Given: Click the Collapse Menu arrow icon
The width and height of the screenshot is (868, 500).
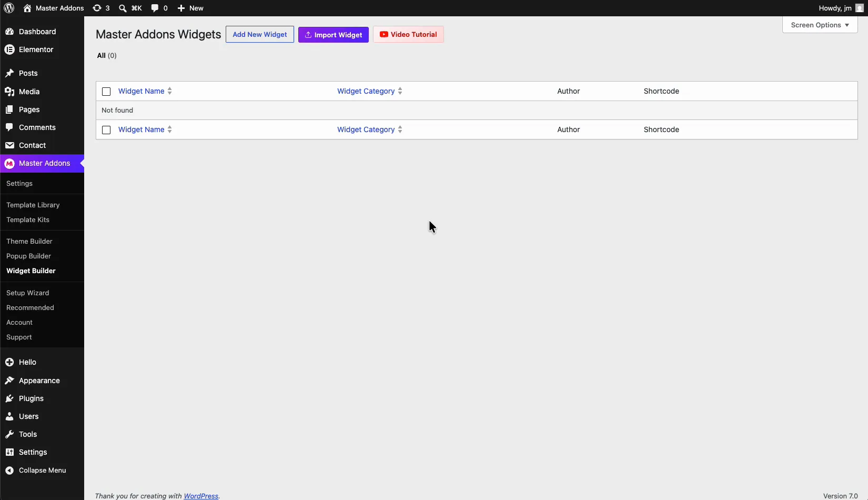Looking at the screenshot, I should click(9, 470).
